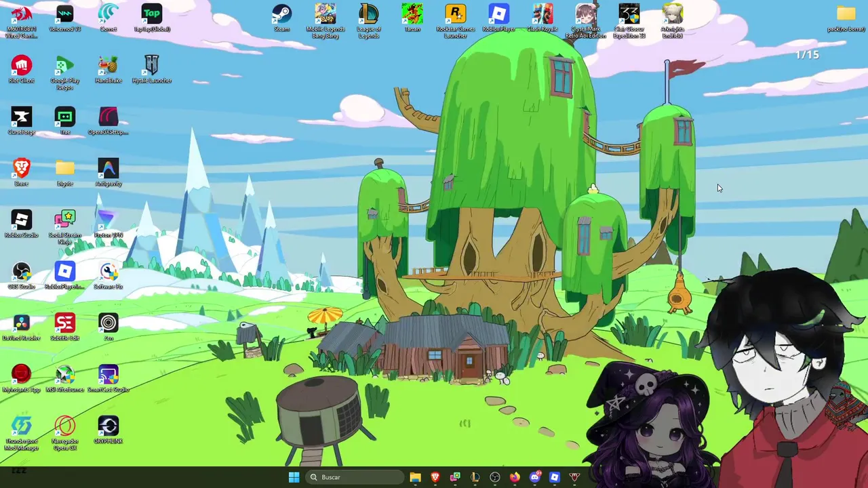Select the red dragon wired gaming shortcut
Image resolution: width=868 pixels, height=488 pixels.
(x=22, y=22)
